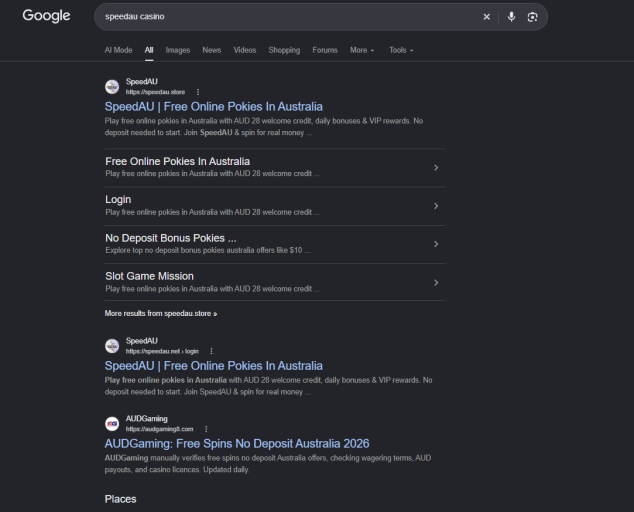The image size is (634, 512).
Task: Expand the No Deposit Bonus Pokies chevron
Action: coord(436,244)
